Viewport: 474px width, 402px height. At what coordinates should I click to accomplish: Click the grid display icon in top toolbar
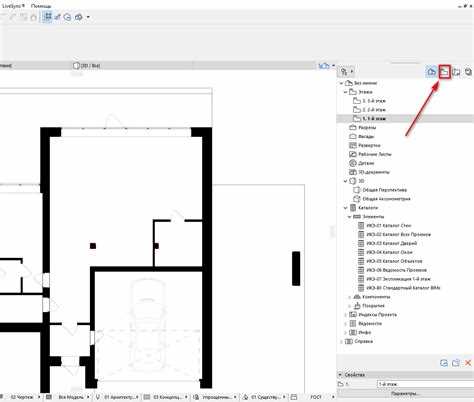click(x=48, y=17)
